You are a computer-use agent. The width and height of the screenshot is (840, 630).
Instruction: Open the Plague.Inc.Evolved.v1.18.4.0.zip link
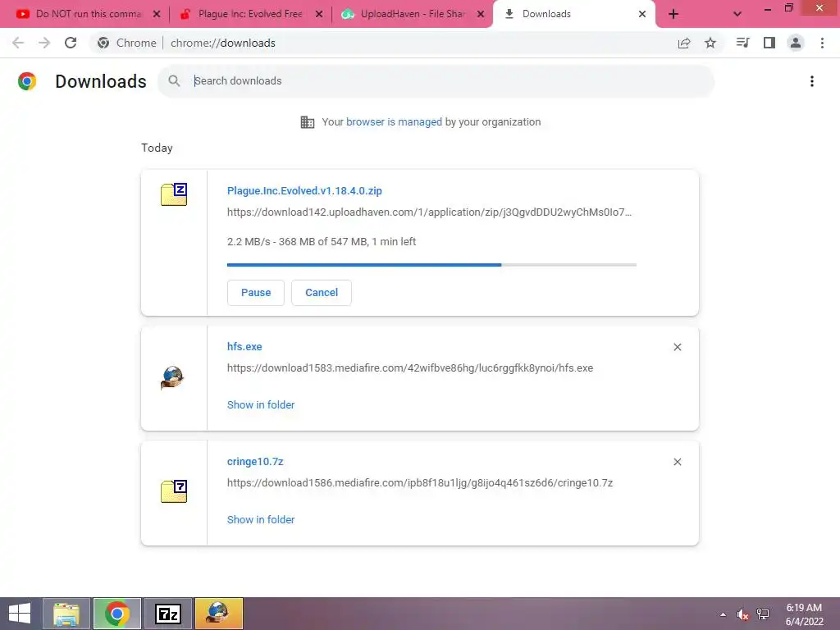click(304, 190)
